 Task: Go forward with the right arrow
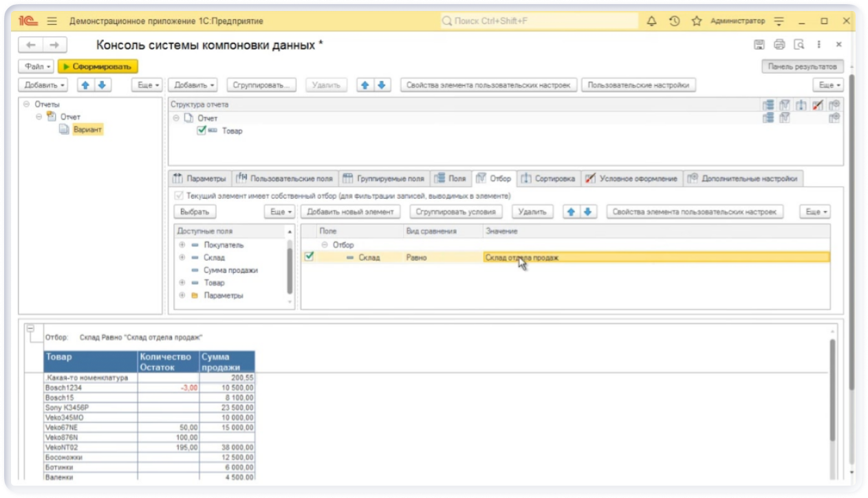point(54,45)
